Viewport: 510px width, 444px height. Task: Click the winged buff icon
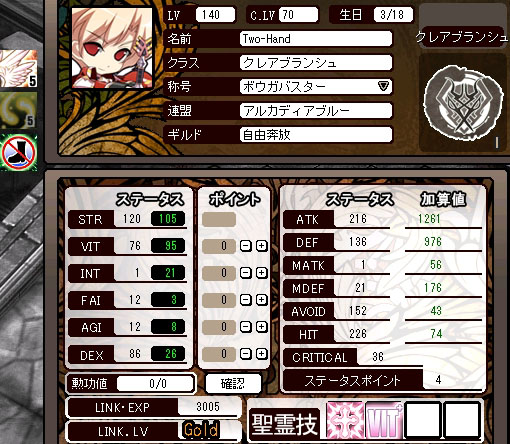18,69
